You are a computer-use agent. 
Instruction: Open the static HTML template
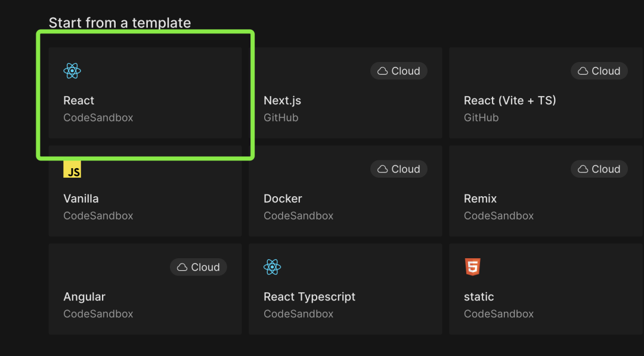coord(546,289)
